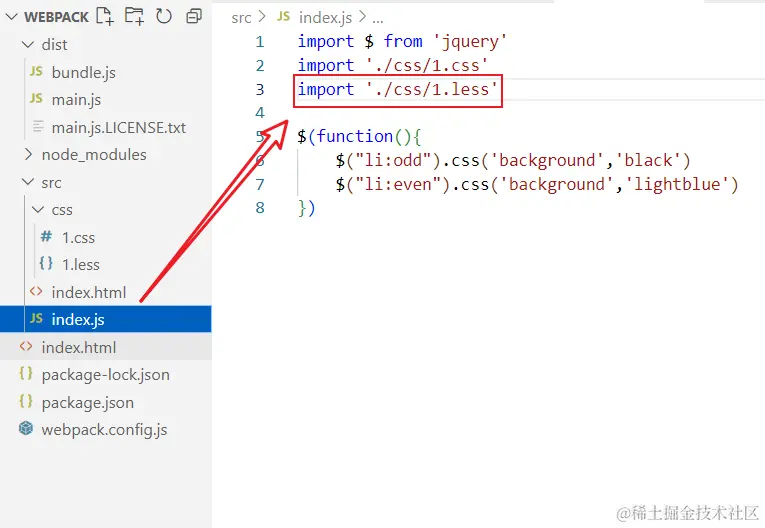Collapse the dist folder chevron
Image resolution: width=765 pixels, height=528 pixels.
(28, 44)
